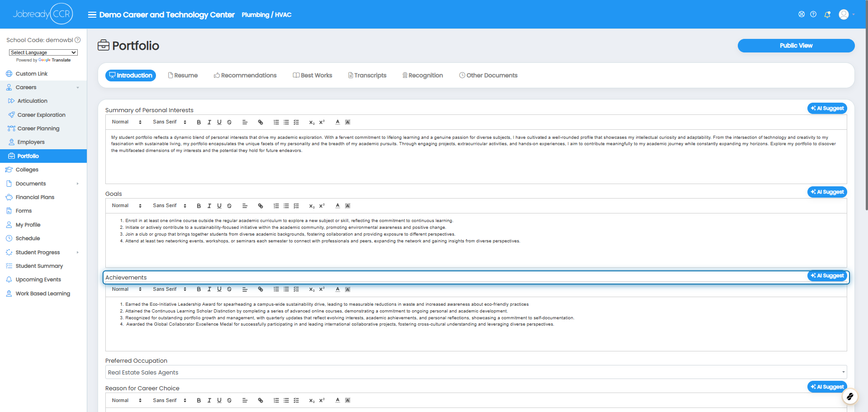Open the Preferred Occupation dropdown
The width and height of the screenshot is (868, 412).
coord(476,372)
